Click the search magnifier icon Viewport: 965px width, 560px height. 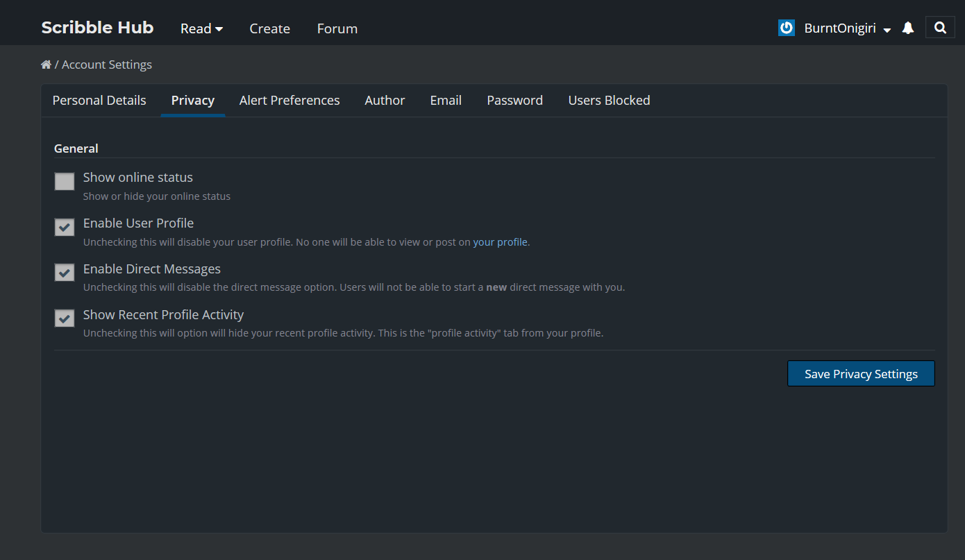coord(940,28)
